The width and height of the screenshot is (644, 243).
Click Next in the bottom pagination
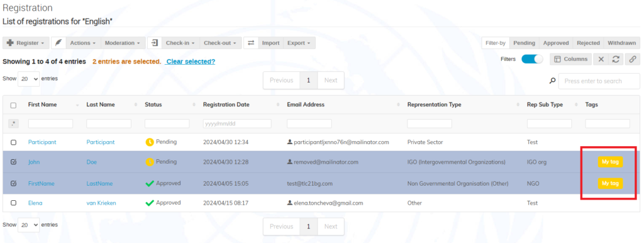pos(331,227)
